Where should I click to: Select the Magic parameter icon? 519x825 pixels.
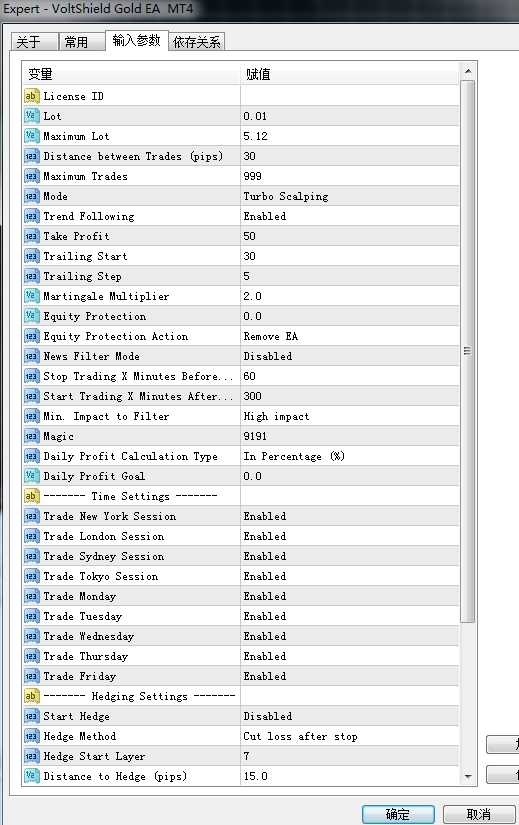tap(32, 436)
